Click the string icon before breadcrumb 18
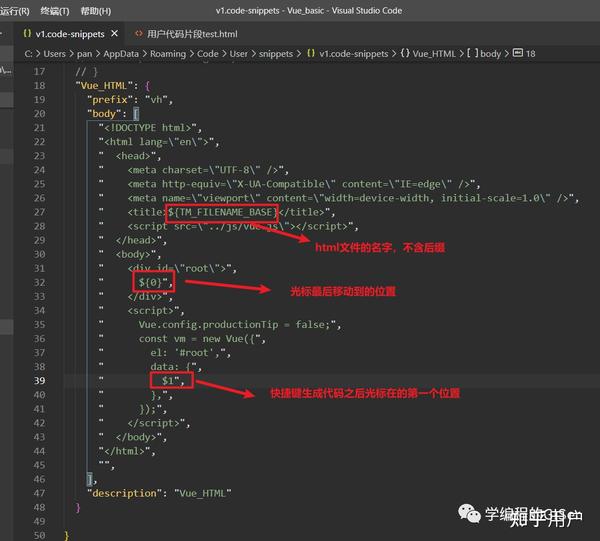This screenshot has height=541, width=600. (518, 53)
